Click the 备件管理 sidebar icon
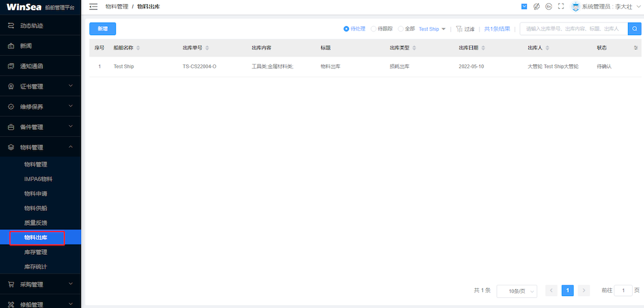 tap(11, 127)
